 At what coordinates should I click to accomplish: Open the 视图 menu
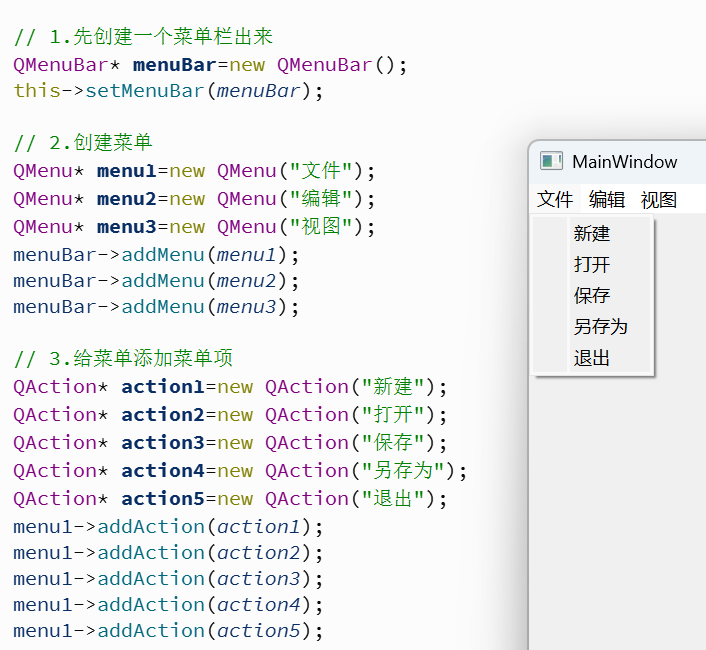click(x=658, y=199)
